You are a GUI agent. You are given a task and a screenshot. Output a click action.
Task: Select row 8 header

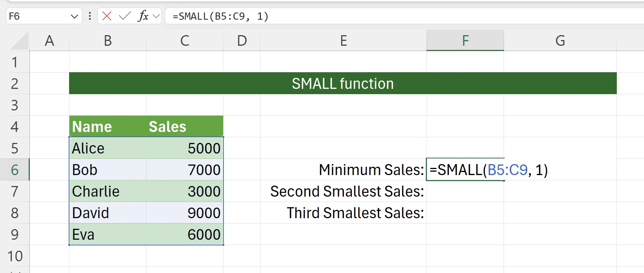click(x=15, y=213)
